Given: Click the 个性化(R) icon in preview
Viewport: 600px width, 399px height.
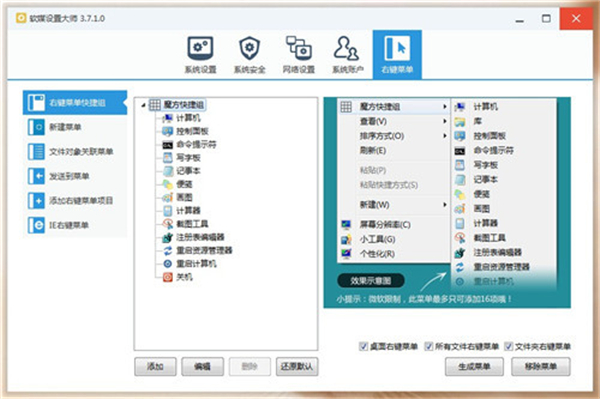Looking at the screenshot, I should coord(346,254).
